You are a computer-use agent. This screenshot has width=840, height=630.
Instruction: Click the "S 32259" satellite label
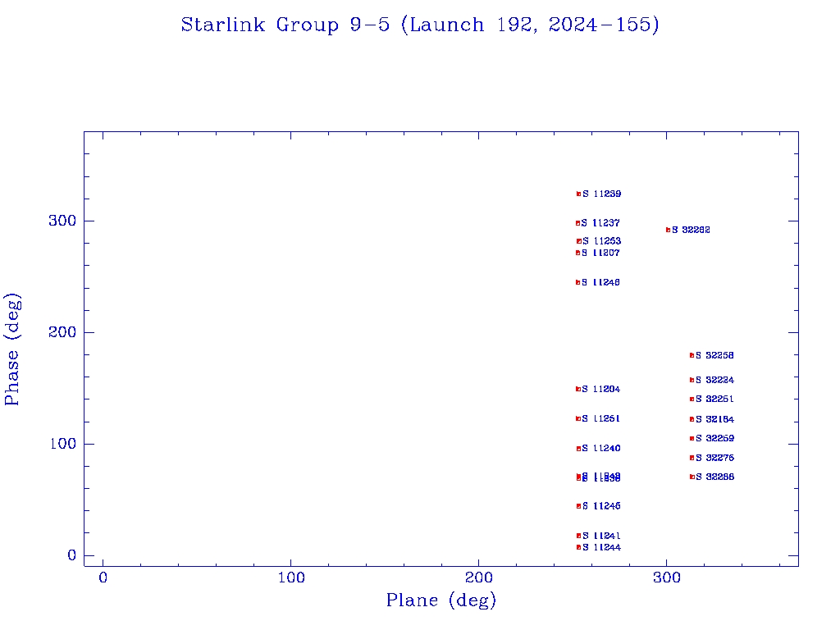point(714,438)
